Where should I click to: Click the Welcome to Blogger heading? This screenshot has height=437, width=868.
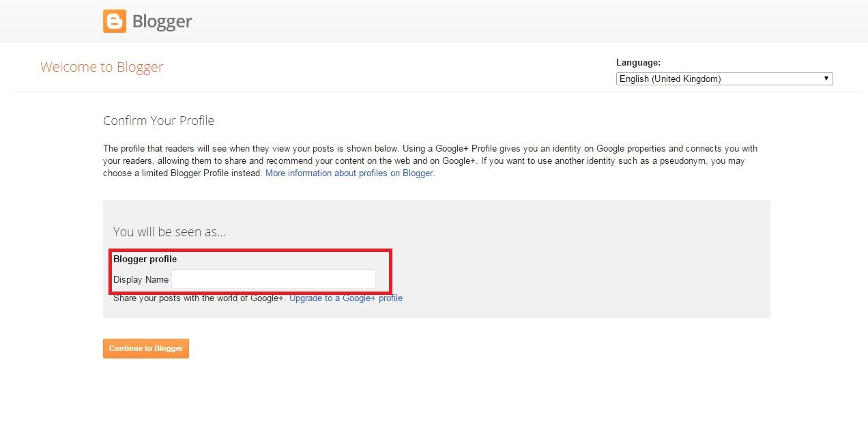tap(102, 67)
